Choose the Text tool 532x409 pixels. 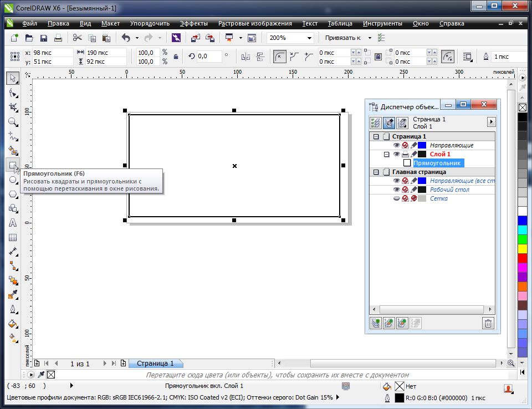[x=12, y=223]
